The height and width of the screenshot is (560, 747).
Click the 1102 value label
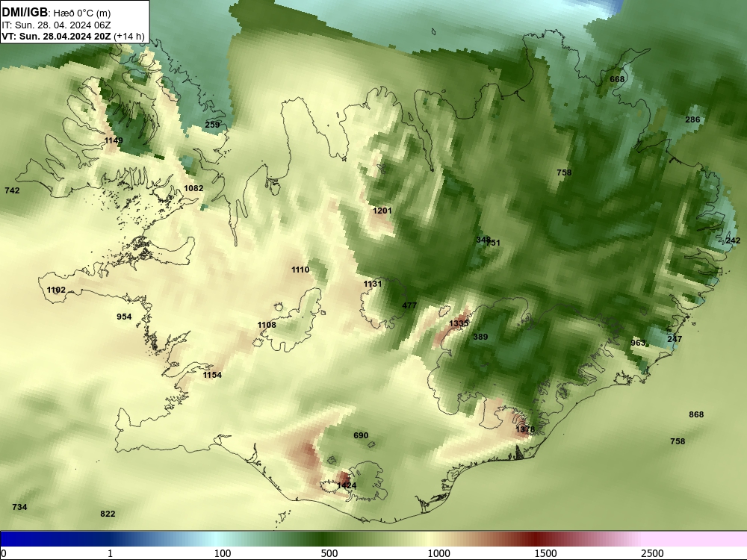pyautogui.click(x=56, y=290)
